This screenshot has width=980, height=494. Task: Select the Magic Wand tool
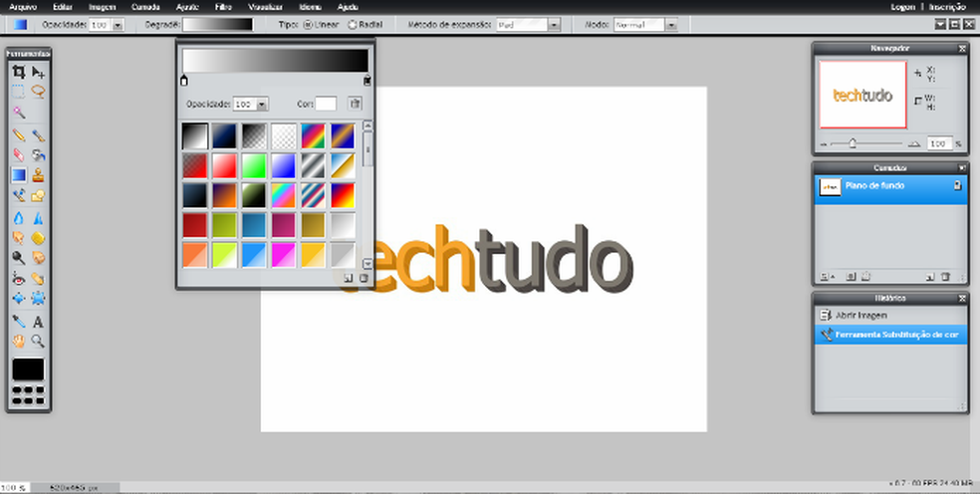19,113
